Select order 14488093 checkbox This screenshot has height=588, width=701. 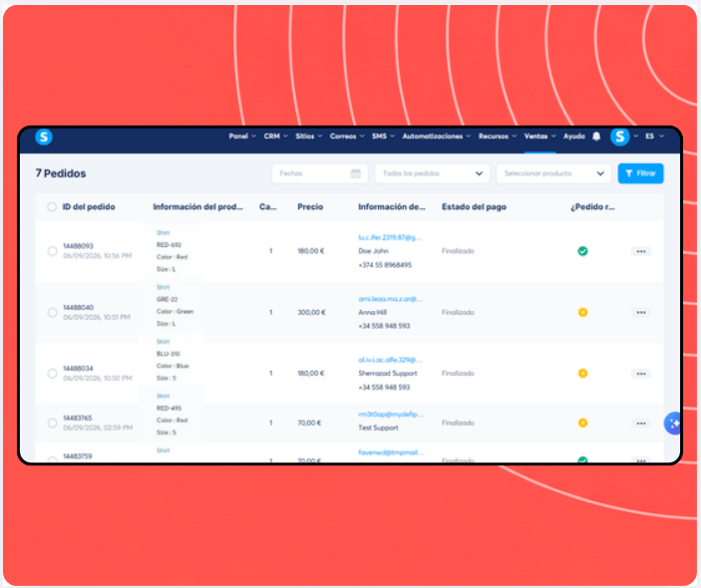(x=52, y=251)
